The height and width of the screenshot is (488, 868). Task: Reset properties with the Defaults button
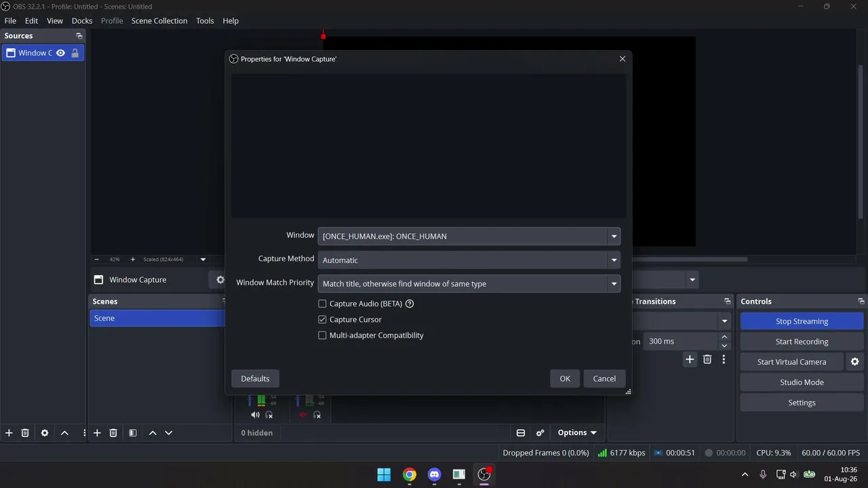pyautogui.click(x=255, y=378)
